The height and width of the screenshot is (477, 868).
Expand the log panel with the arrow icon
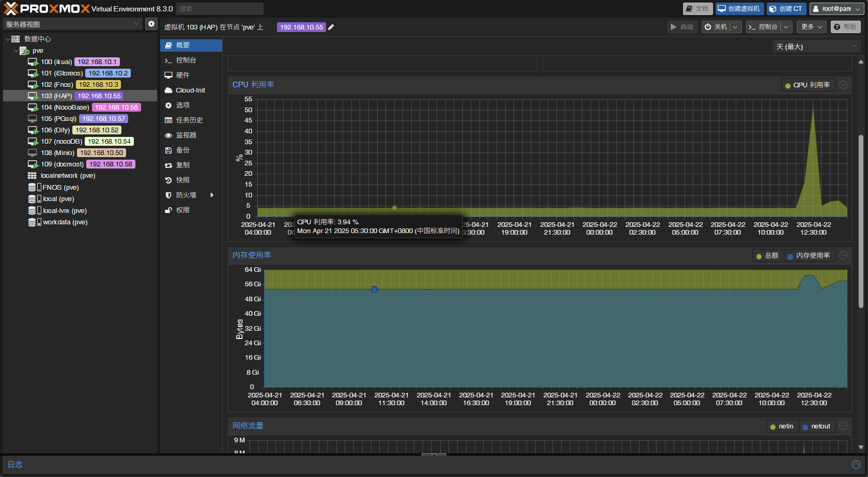856,465
